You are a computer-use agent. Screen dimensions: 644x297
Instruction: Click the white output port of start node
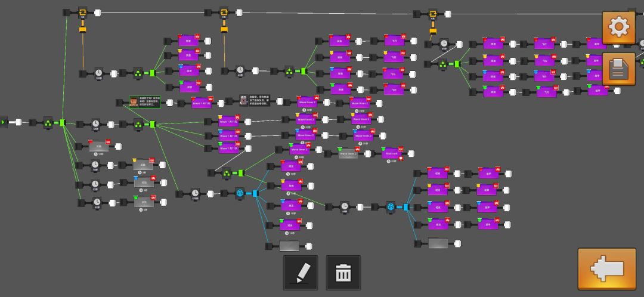(18, 122)
